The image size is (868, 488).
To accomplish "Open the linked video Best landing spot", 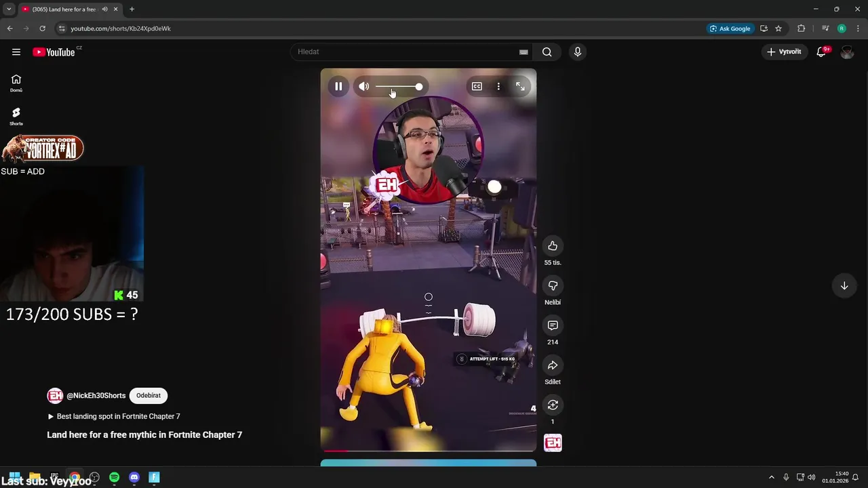I will coord(113,416).
